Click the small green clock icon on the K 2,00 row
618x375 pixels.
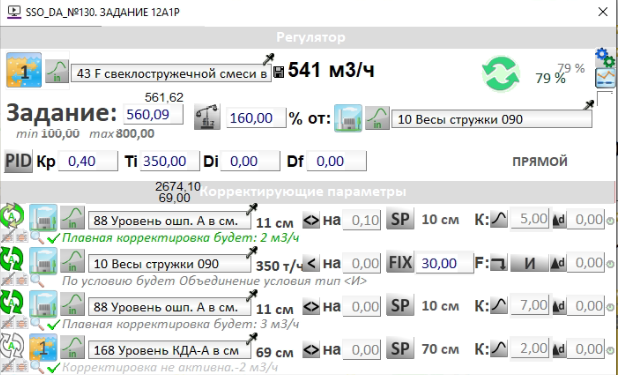[610, 351]
